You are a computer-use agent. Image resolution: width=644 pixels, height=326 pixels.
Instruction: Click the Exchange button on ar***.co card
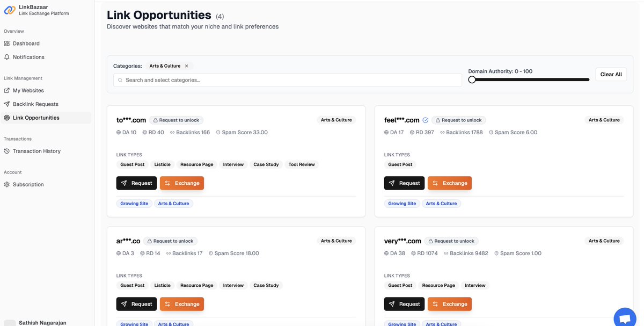(182, 304)
